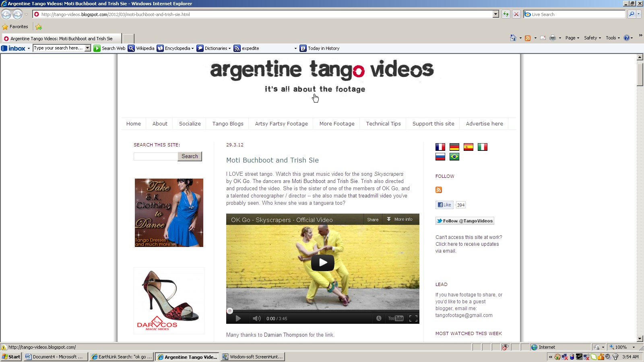Open the toolbar search box dropdown arrow

88,48
